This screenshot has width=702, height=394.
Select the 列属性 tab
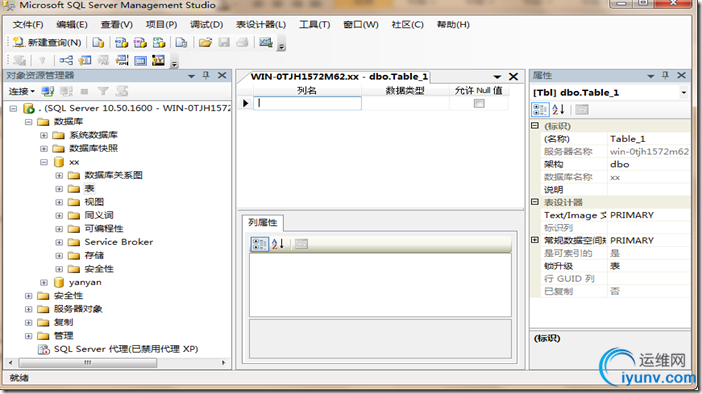point(263,223)
